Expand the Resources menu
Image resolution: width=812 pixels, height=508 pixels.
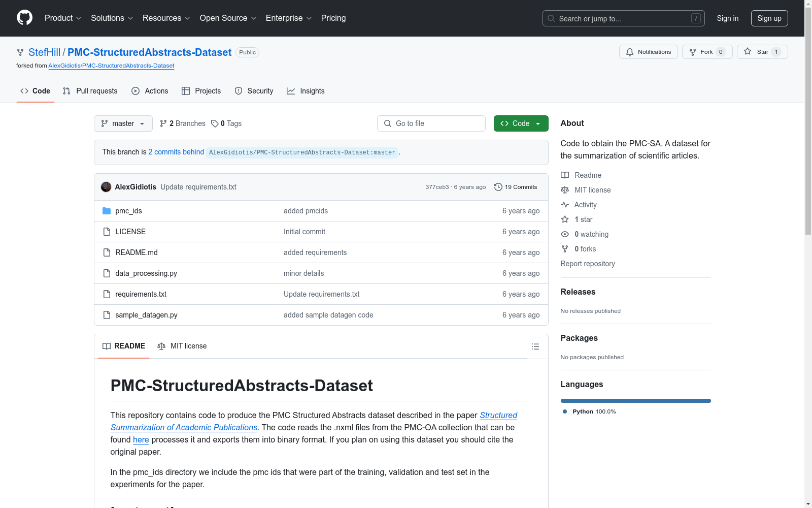(166, 18)
